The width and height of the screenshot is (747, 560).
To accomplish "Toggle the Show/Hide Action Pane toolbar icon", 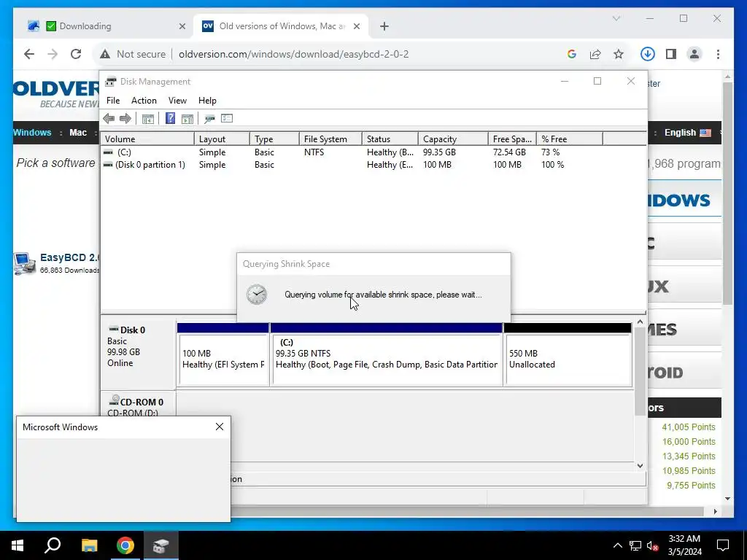I will pyautogui.click(x=187, y=119).
